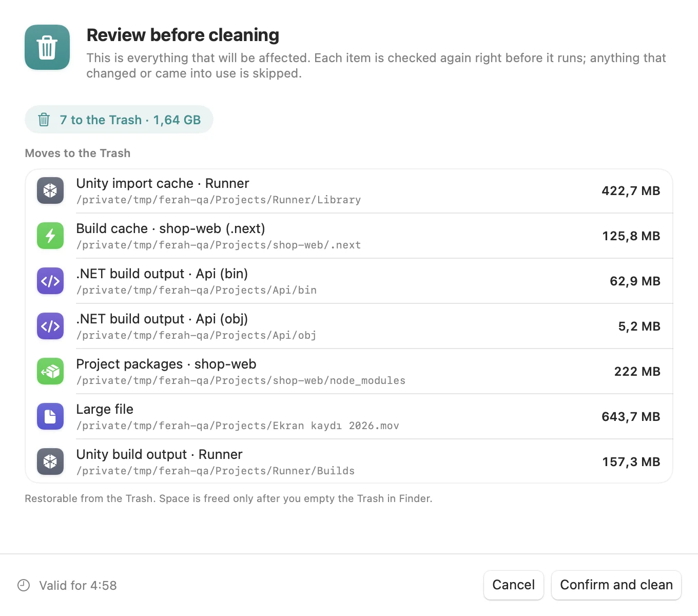
Task: Click the package icon for Project packages
Action: [x=50, y=371]
